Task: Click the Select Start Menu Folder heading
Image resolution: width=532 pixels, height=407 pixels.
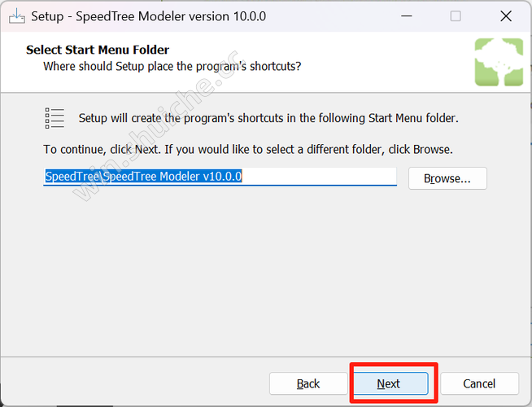Action: tap(98, 50)
